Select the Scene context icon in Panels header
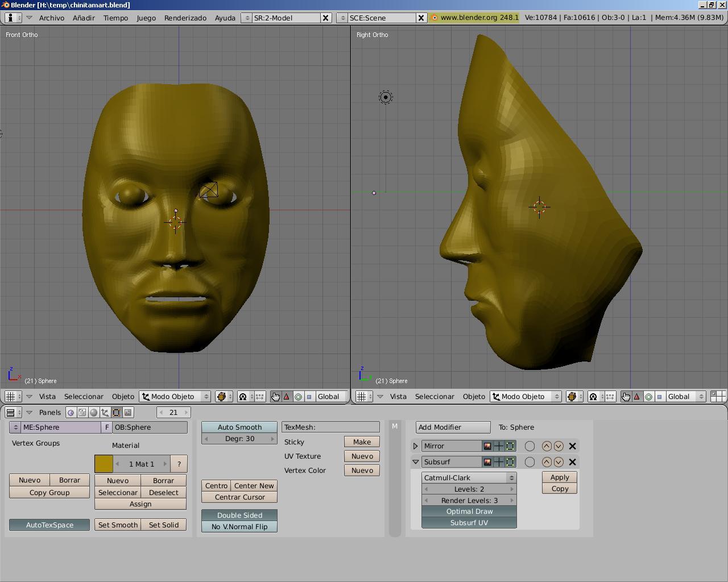The width and height of the screenshot is (728, 582). 128,413
